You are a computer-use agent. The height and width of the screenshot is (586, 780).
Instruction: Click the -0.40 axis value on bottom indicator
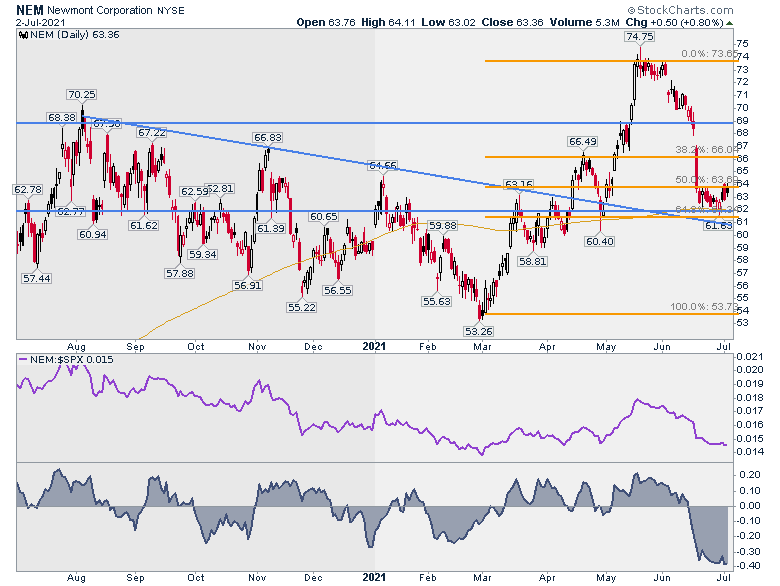click(x=749, y=566)
